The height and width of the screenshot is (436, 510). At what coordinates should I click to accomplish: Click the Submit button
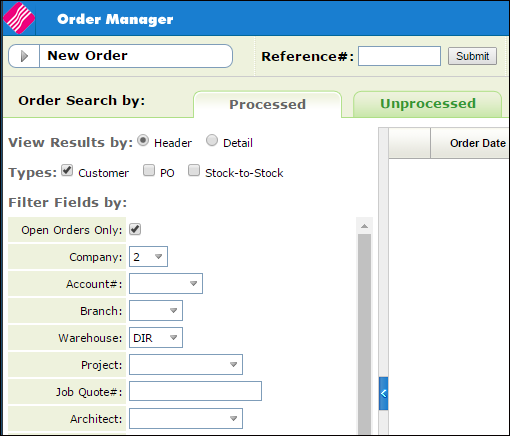click(472, 56)
